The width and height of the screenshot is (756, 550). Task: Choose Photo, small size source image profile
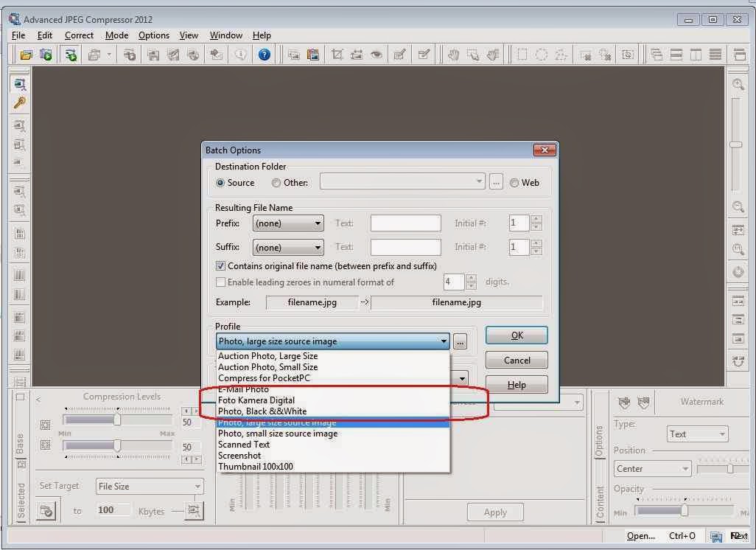[332, 434]
